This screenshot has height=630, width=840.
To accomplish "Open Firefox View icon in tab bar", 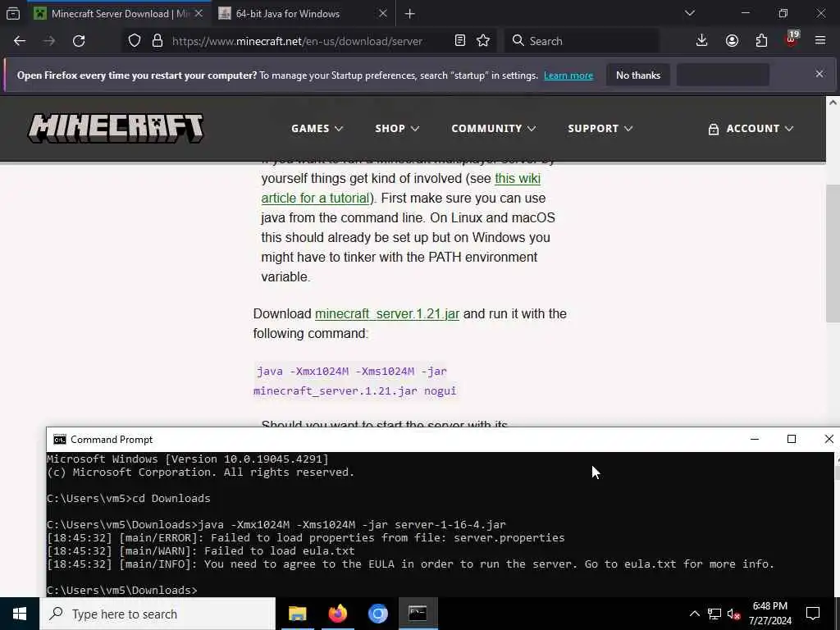I will (x=13, y=13).
